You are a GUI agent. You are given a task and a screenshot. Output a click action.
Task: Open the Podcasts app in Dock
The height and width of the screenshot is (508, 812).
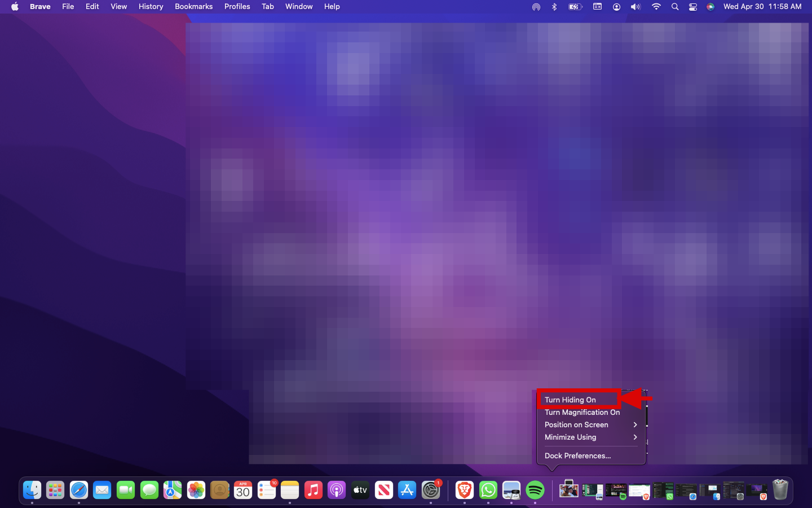pyautogui.click(x=337, y=490)
